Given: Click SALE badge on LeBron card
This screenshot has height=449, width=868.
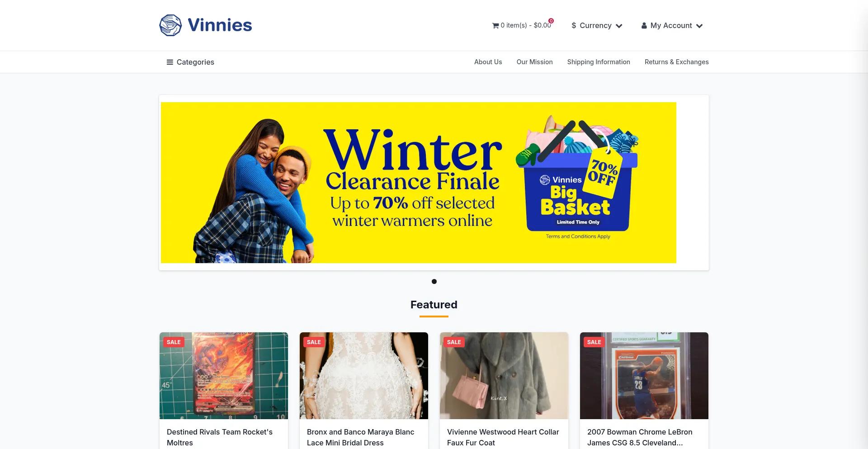Looking at the screenshot, I should [x=594, y=342].
